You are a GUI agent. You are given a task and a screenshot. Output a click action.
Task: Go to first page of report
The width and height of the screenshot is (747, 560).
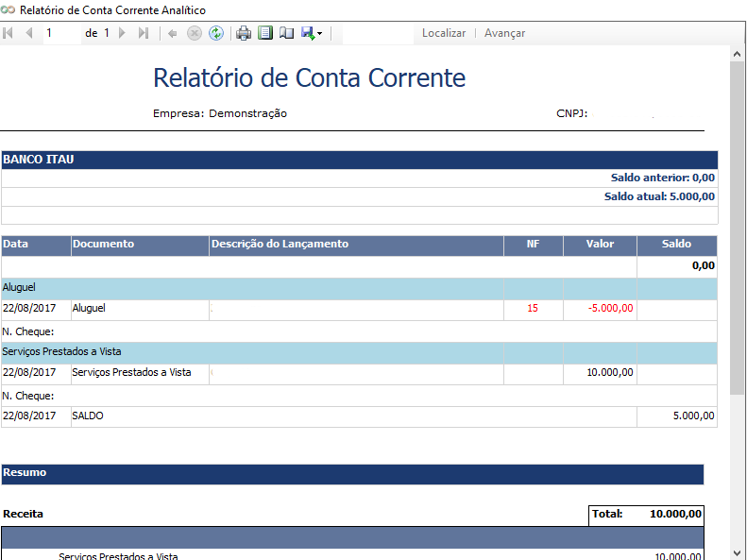click(8, 33)
